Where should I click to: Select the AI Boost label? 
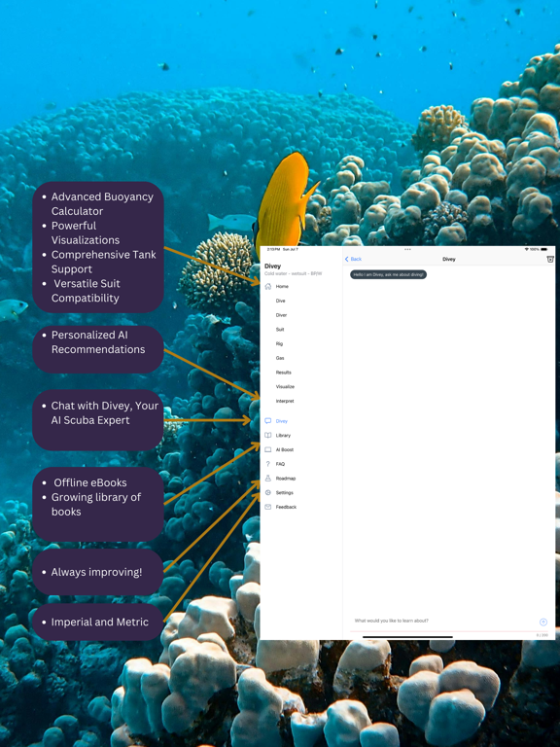[x=285, y=449]
